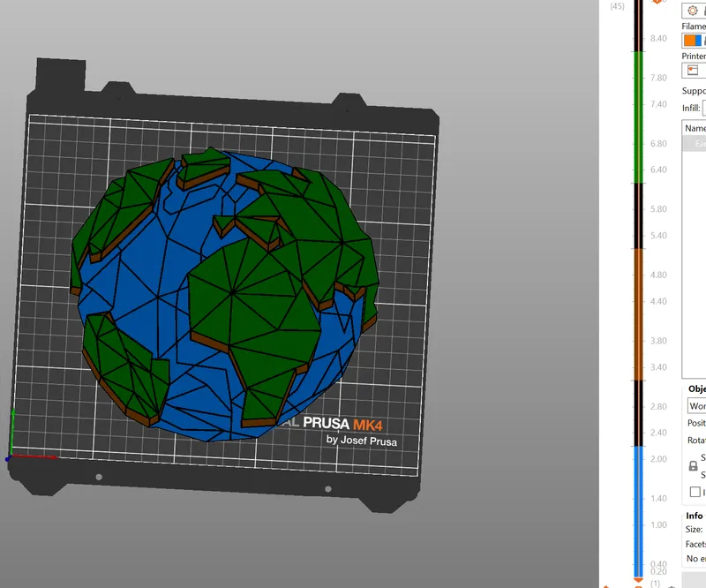
Task: Toggle the checkbox in the Object Manipulation panel
Action: (694, 490)
